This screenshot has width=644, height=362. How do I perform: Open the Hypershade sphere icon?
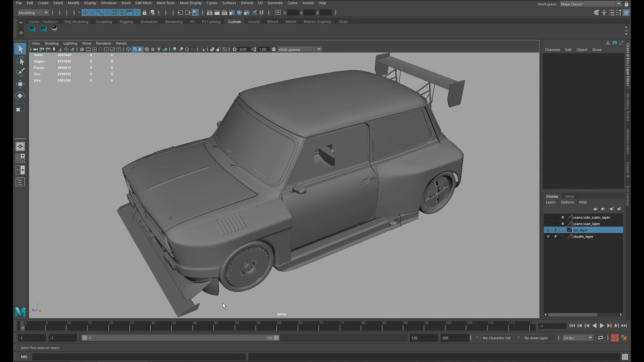pyautogui.click(x=239, y=13)
